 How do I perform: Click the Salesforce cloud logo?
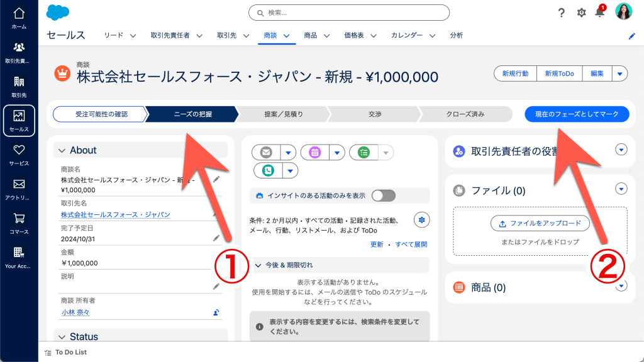click(58, 13)
